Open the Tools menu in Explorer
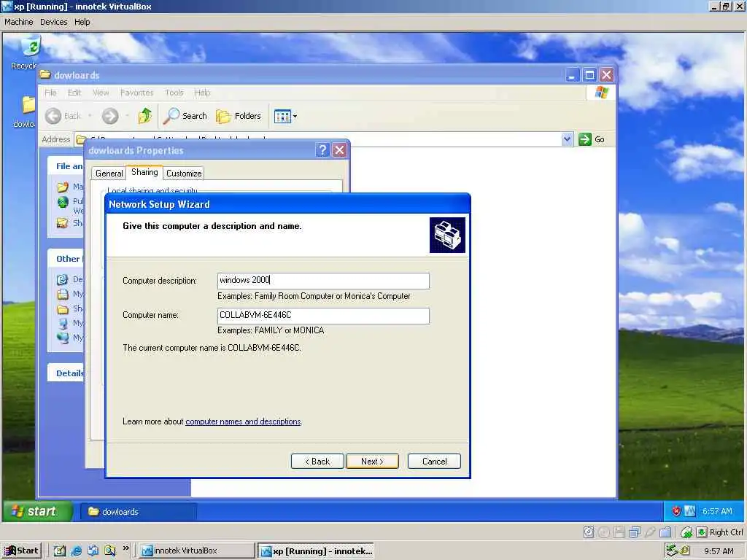The height and width of the screenshot is (560, 747). pyautogui.click(x=174, y=93)
